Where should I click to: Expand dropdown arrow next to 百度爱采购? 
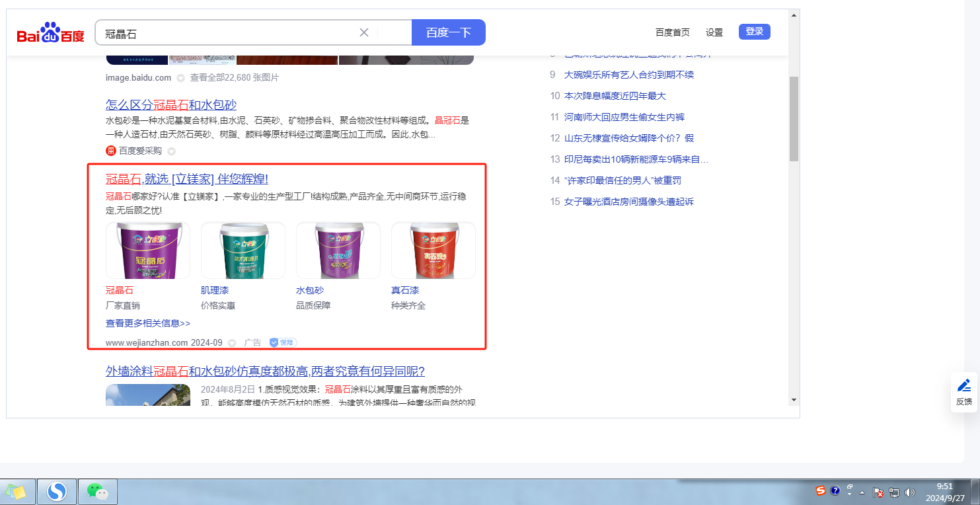click(x=171, y=151)
